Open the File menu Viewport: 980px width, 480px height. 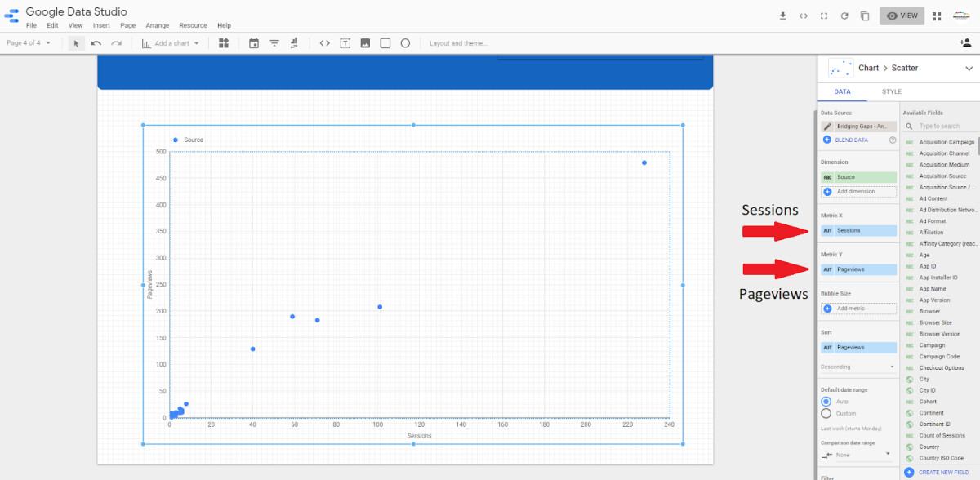[x=30, y=25]
